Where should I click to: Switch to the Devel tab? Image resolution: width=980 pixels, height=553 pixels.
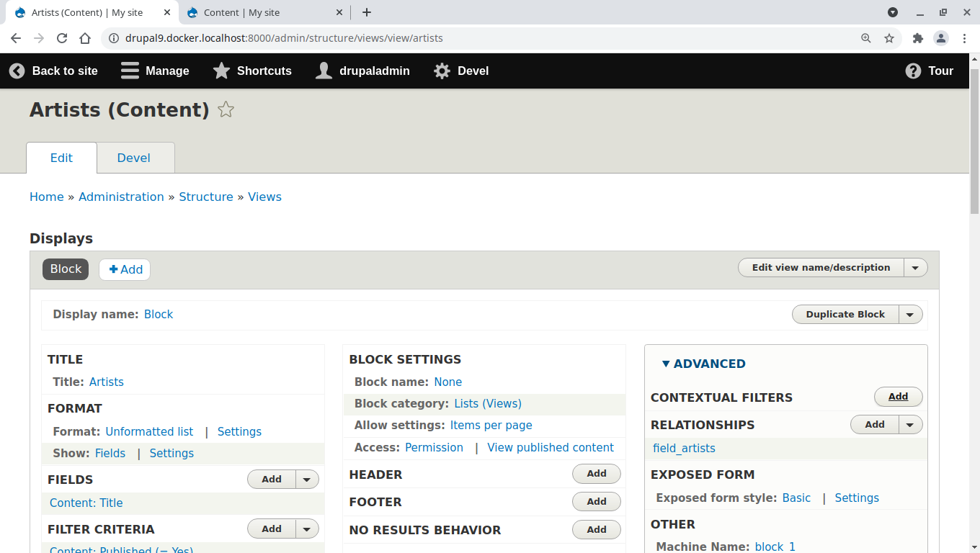[133, 158]
